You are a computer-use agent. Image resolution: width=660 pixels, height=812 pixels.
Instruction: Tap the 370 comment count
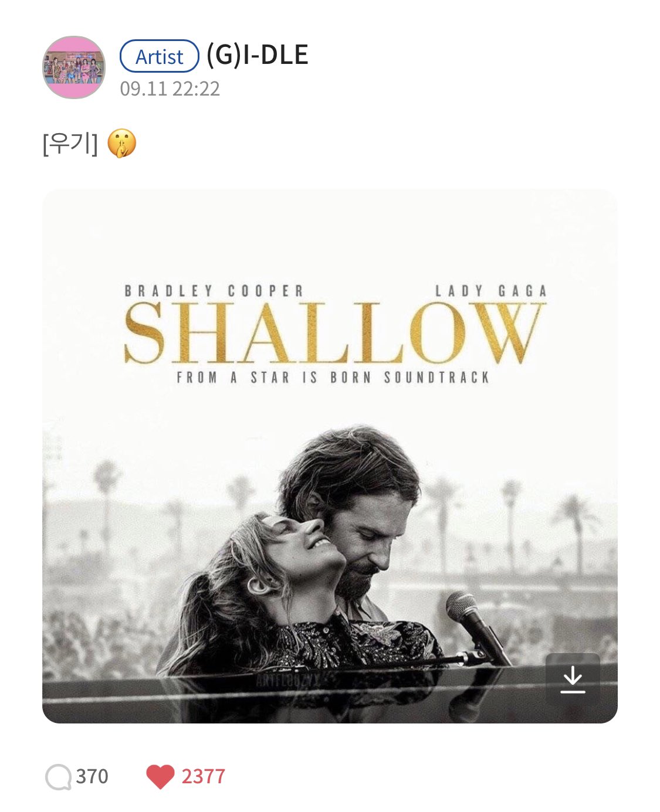92,776
